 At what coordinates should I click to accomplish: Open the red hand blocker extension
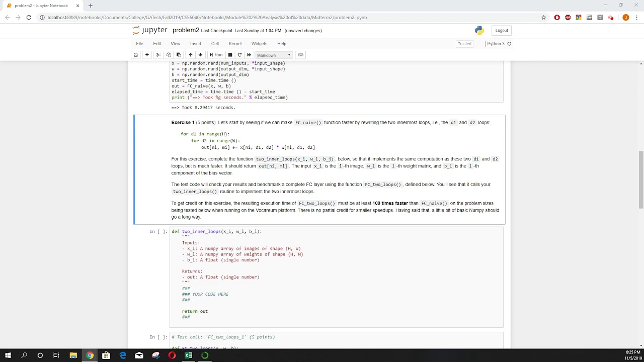pos(557,17)
